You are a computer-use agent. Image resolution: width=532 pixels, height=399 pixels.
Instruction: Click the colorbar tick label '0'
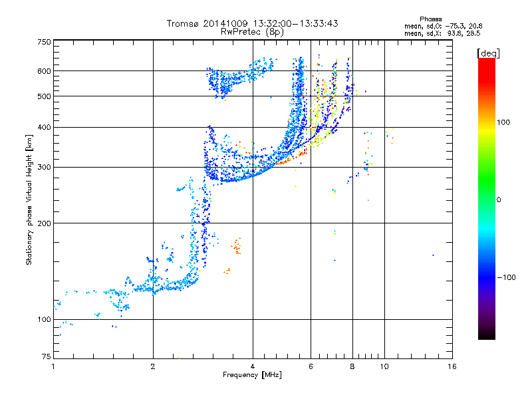pyautogui.click(x=499, y=200)
